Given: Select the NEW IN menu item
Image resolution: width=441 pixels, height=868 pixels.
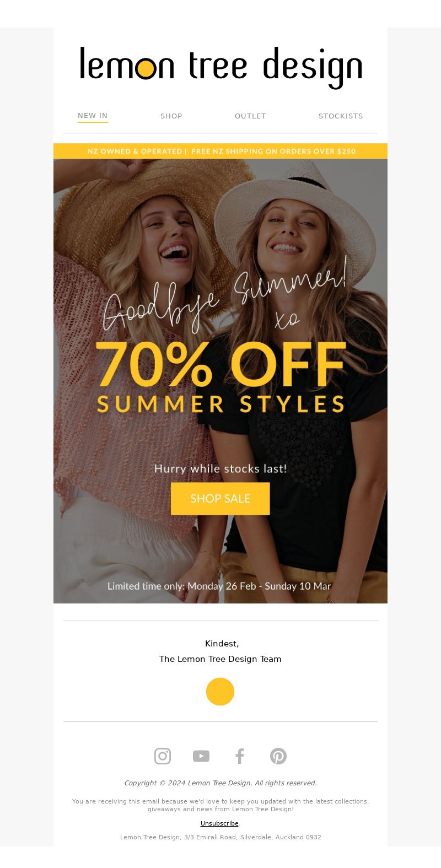Looking at the screenshot, I should (93, 116).
